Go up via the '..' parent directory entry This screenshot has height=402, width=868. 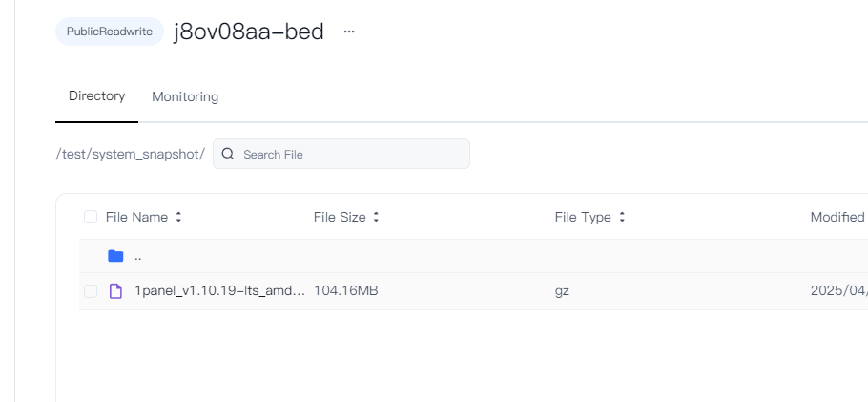pos(138,256)
